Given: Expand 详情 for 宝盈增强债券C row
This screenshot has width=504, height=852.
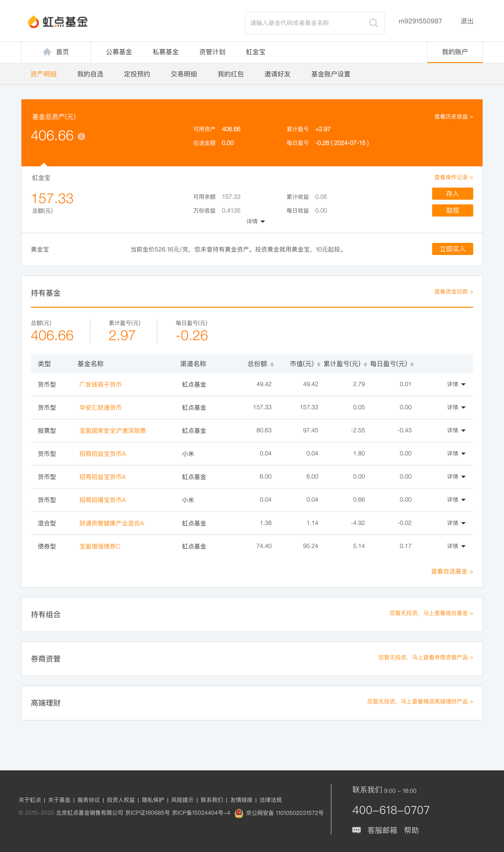Looking at the screenshot, I should [456, 546].
